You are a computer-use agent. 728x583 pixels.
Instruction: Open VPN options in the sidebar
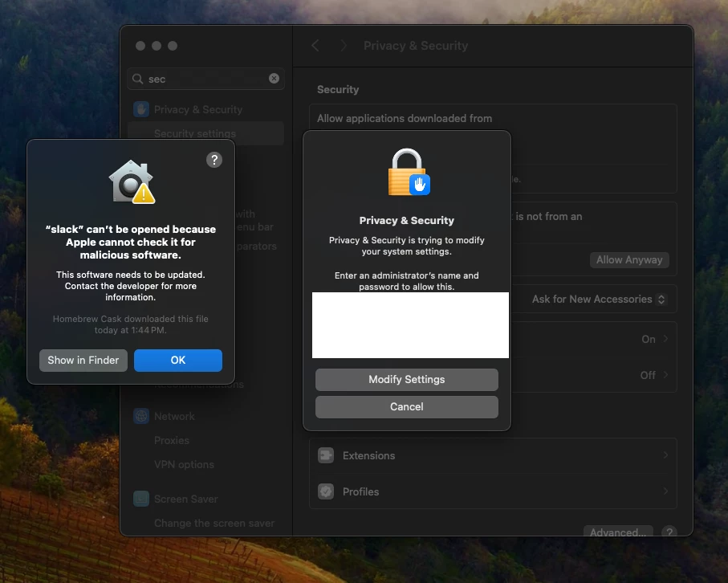click(x=184, y=464)
